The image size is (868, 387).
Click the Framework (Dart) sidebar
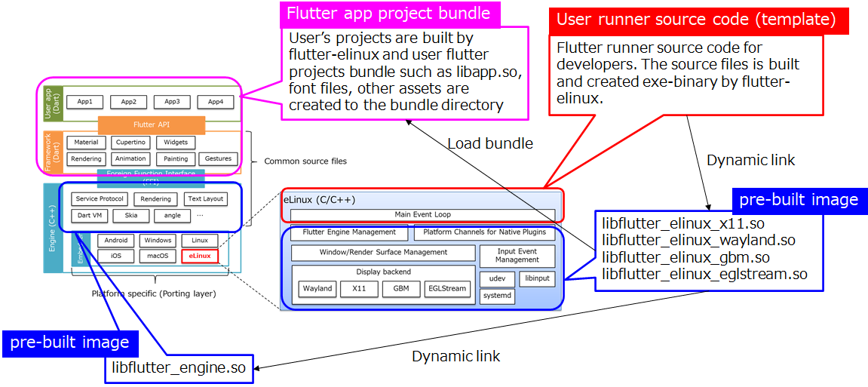pos(53,151)
